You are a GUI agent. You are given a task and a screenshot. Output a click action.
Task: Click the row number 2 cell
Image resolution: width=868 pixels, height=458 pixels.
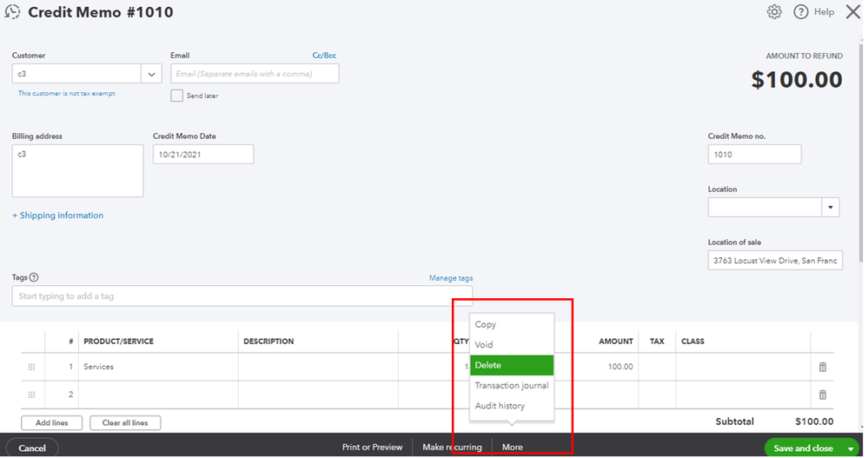click(x=62, y=395)
